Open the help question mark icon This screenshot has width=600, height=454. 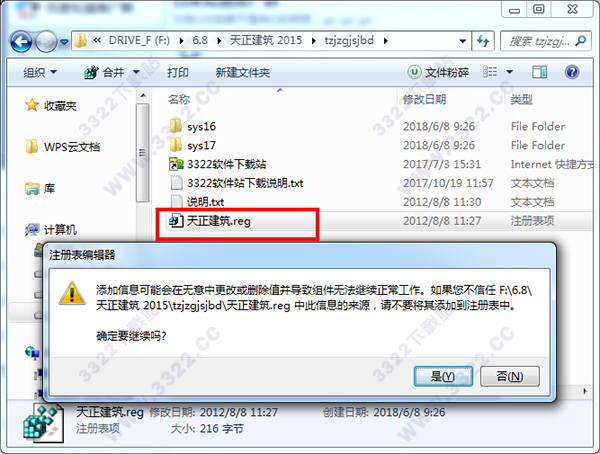coord(572,72)
